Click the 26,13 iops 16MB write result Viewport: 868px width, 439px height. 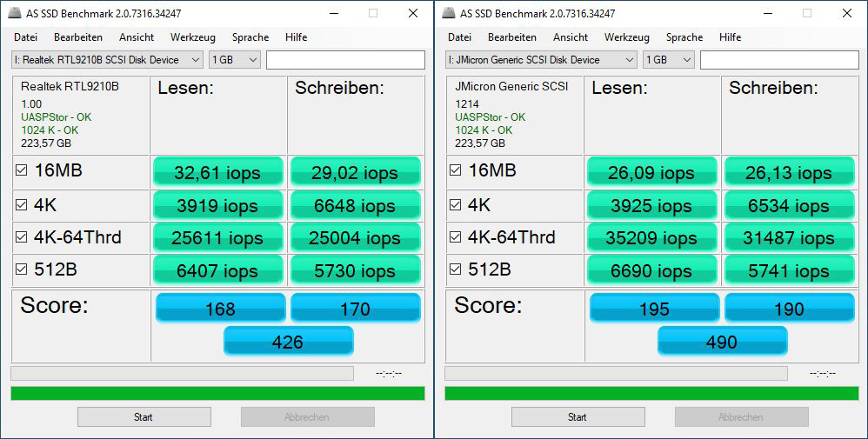coord(789,171)
